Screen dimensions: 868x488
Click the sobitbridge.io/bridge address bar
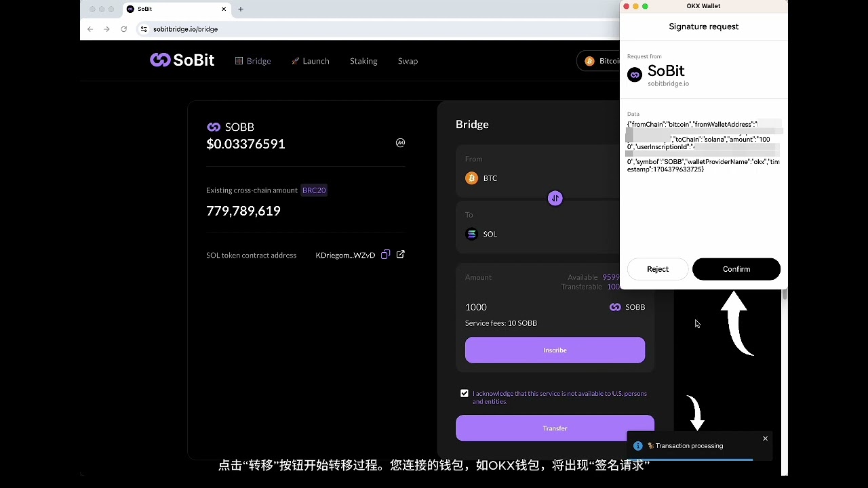click(380, 29)
